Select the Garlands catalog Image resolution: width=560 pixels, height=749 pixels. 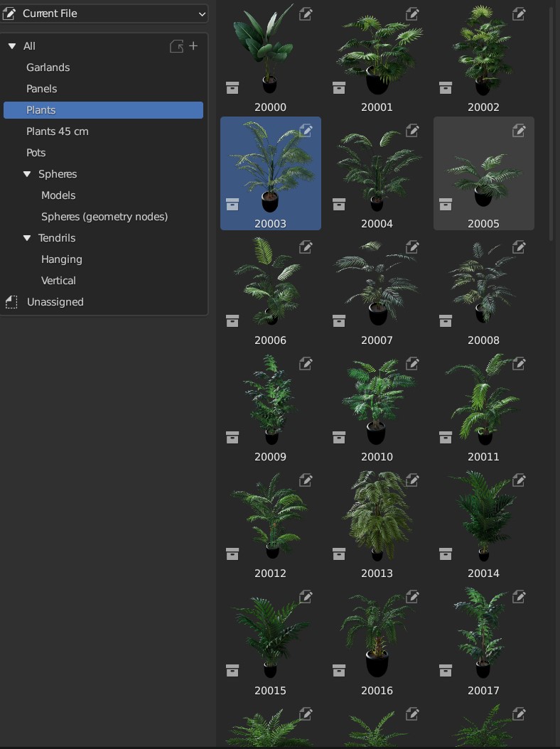[48, 67]
